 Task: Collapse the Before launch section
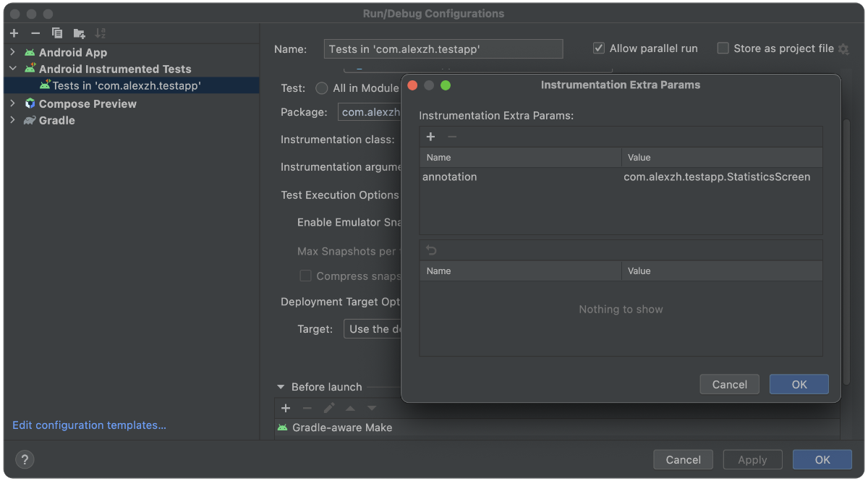coord(281,387)
